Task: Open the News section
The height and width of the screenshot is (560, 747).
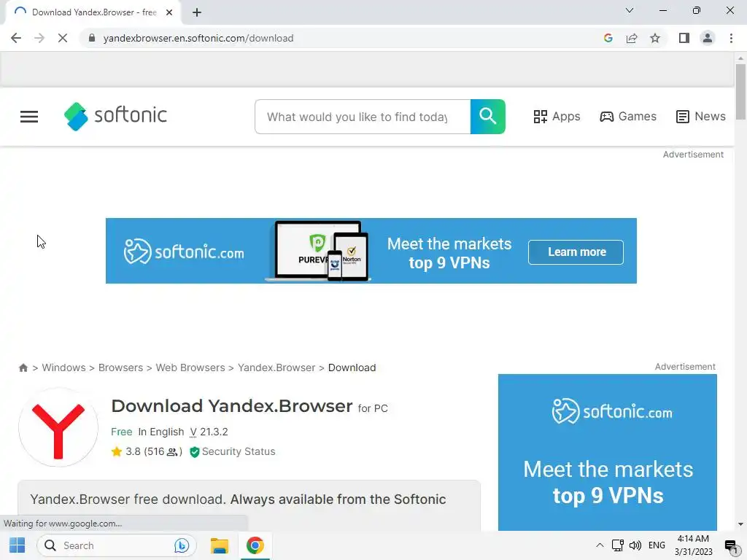Action: click(700, 117)
